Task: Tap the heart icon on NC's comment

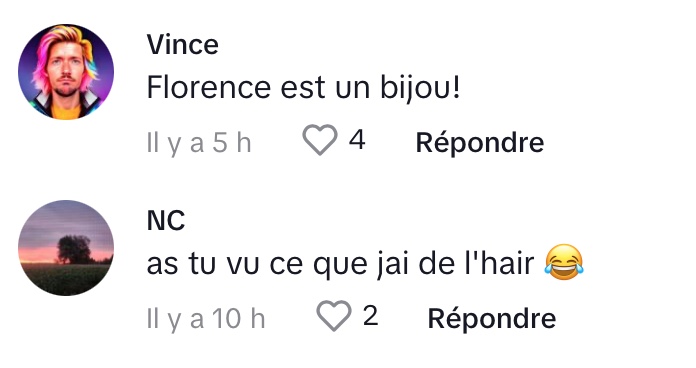Action: coord(333,316)
